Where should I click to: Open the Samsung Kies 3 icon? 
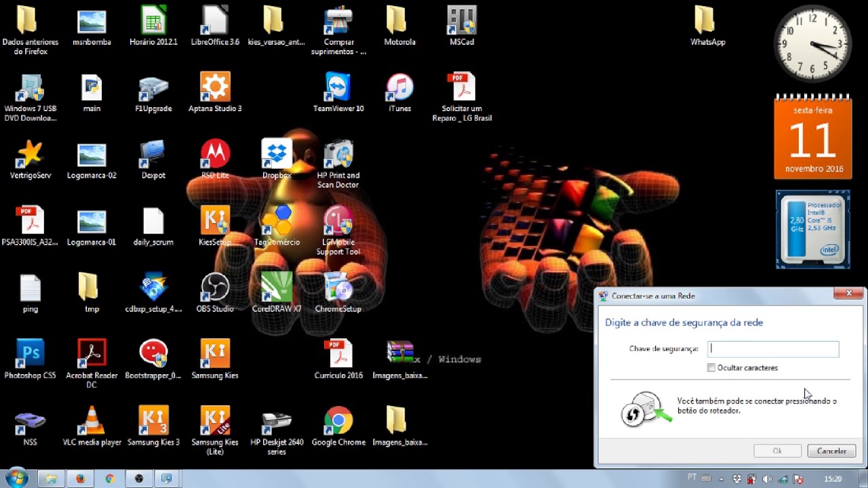153,426
